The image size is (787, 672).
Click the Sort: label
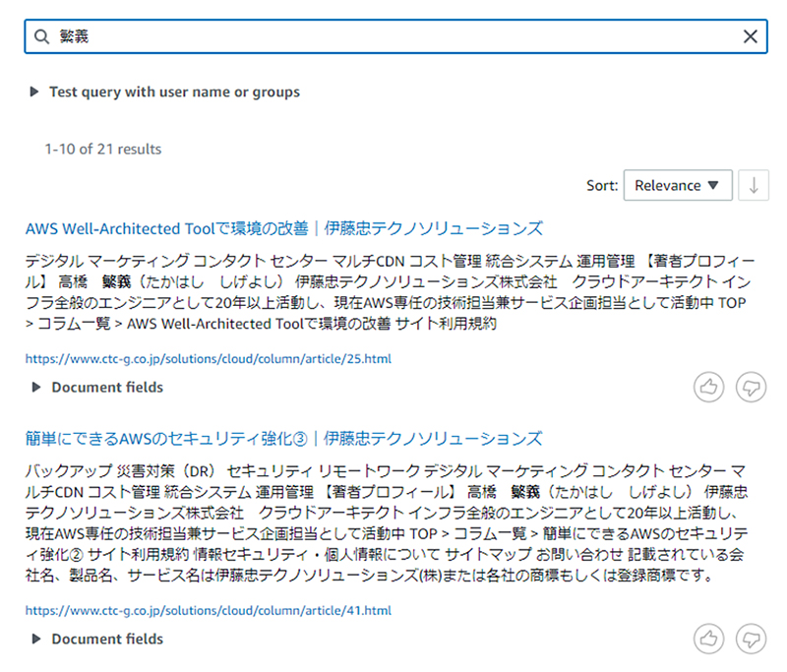click(602, 186)
